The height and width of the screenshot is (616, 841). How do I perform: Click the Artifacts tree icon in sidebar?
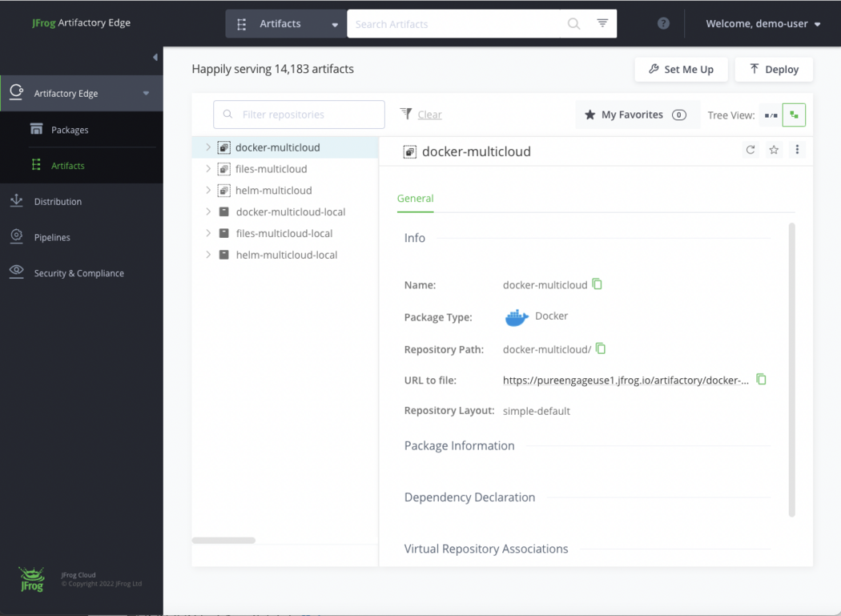coord(36,165)
